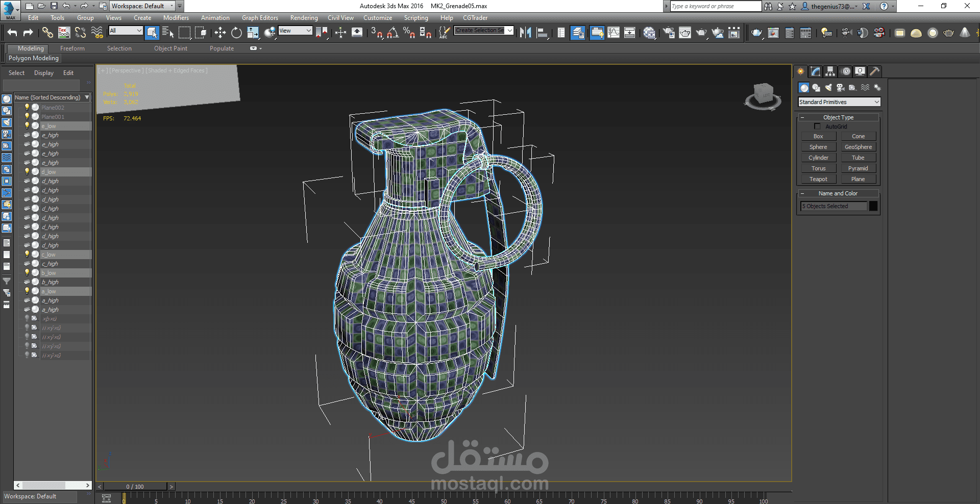Toggle visibility of the e_low object
The image size is (980, 504).
click(27, 126)
